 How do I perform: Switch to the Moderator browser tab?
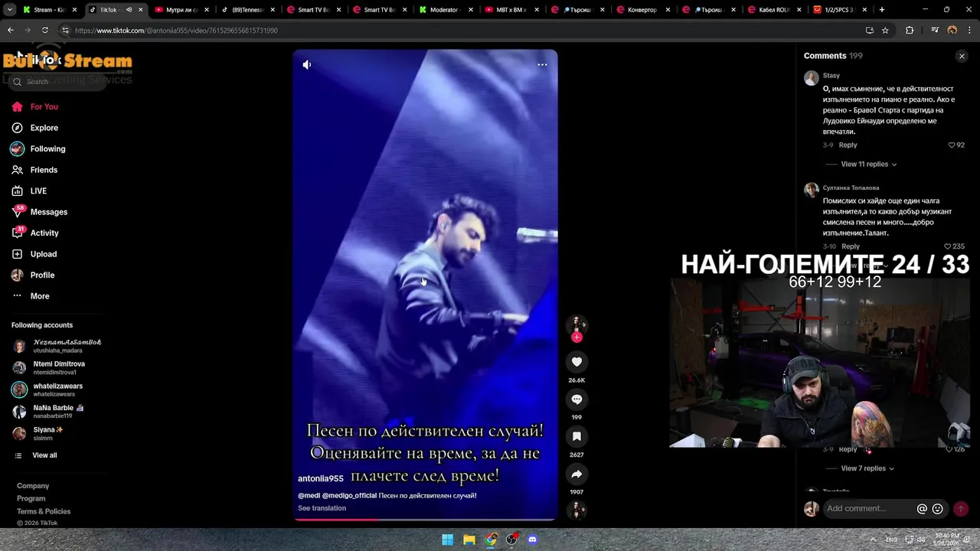(444, 10)
